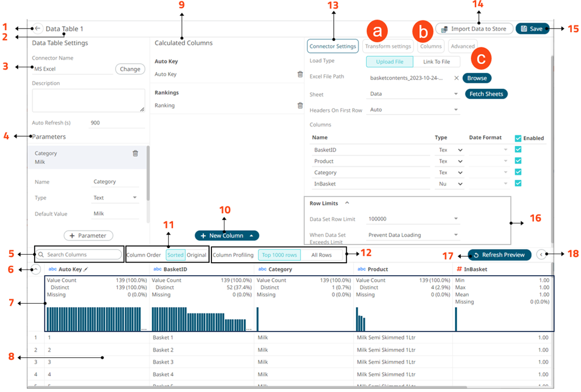Open Headers On First Row dropdown

pyautogui.click(x=413, y=109)
